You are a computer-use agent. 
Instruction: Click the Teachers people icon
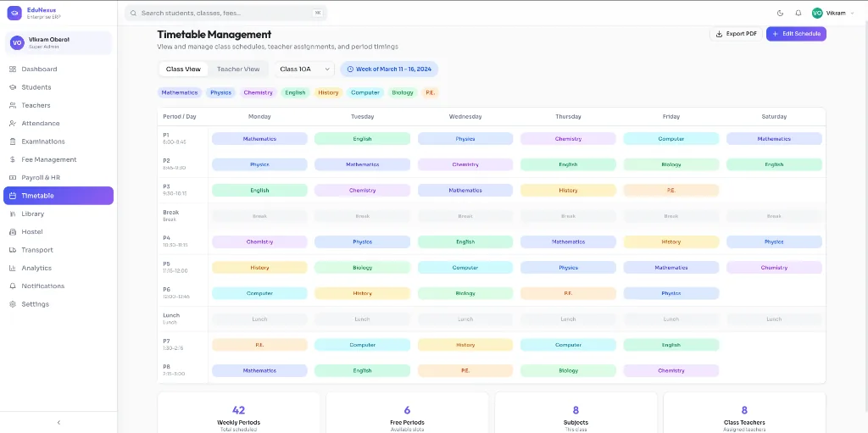(13, 105)
